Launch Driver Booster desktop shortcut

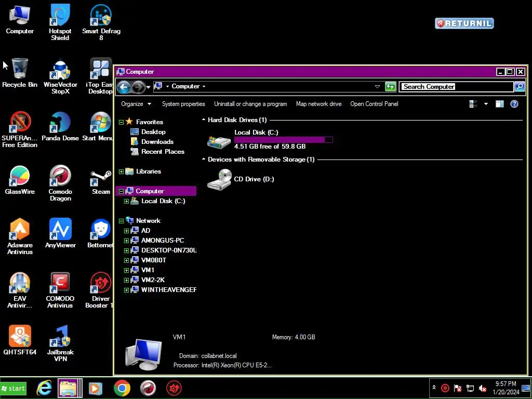coord(99,290)
